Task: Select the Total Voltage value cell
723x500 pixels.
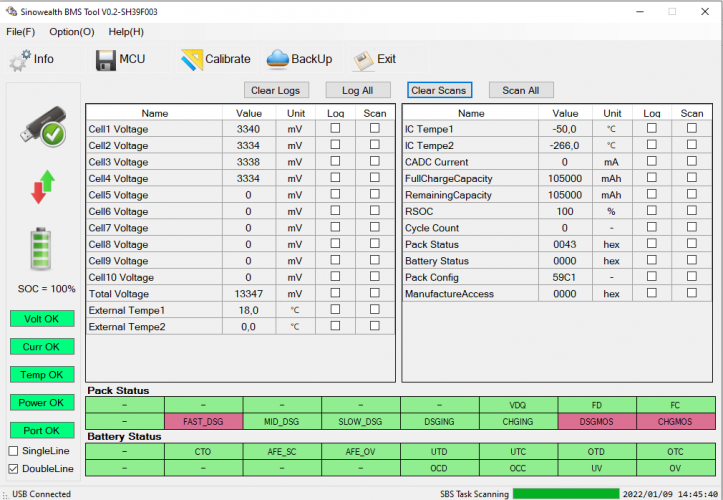Action: pos(248,294)
